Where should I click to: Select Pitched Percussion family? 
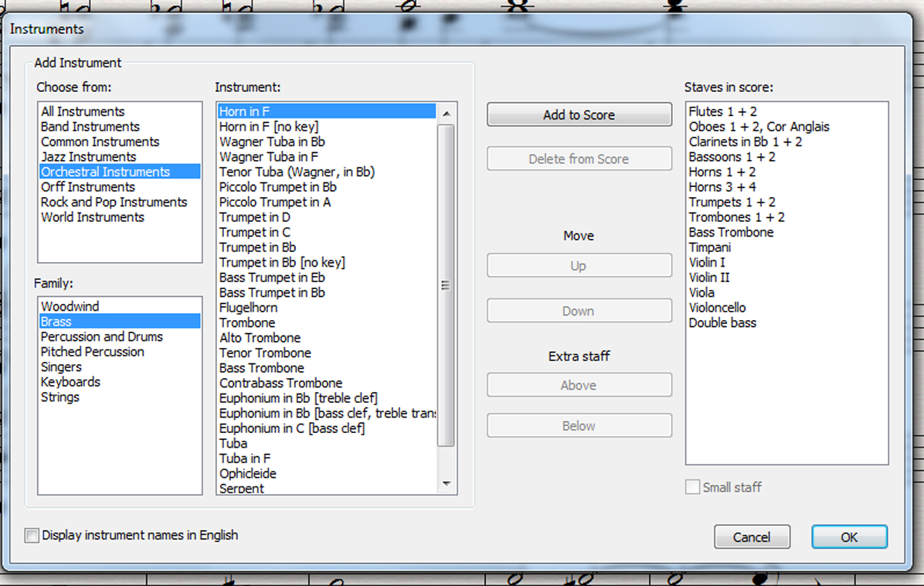click(92, 352)
